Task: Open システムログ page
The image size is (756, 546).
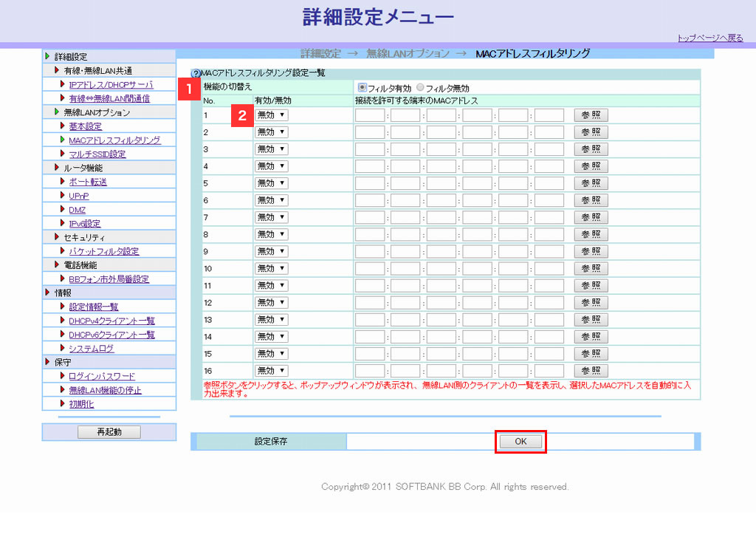Action: click(92, 348)
